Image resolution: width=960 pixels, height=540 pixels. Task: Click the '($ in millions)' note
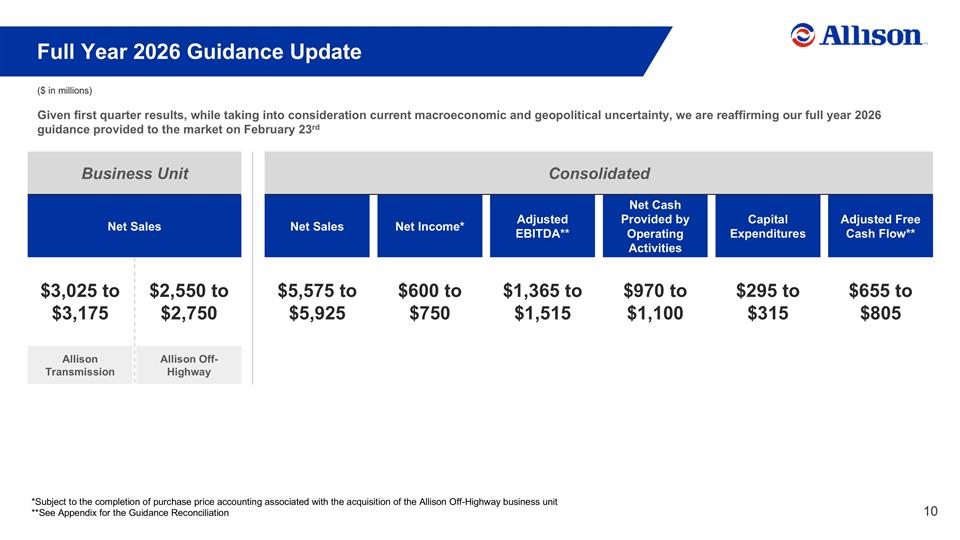(x=64, y=91)
